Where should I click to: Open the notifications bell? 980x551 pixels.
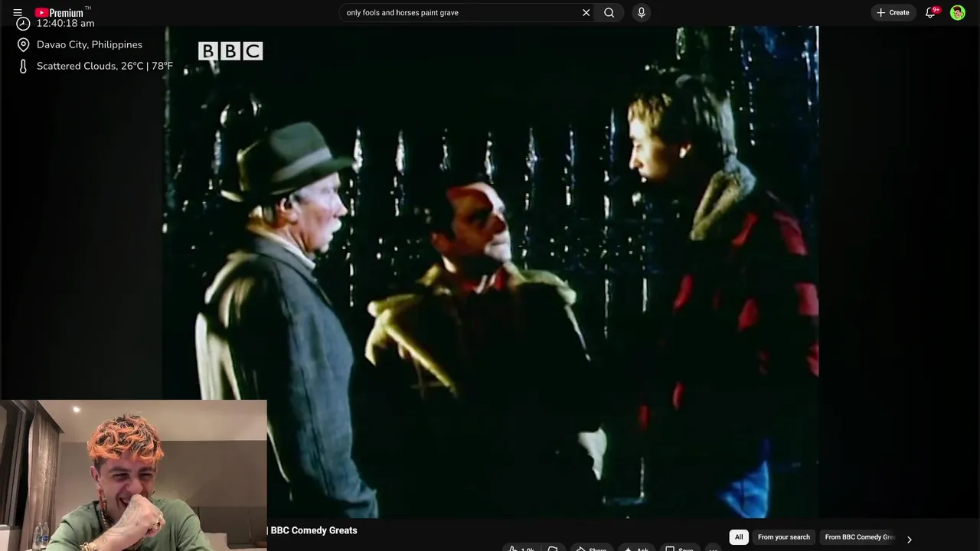point(931,12)
